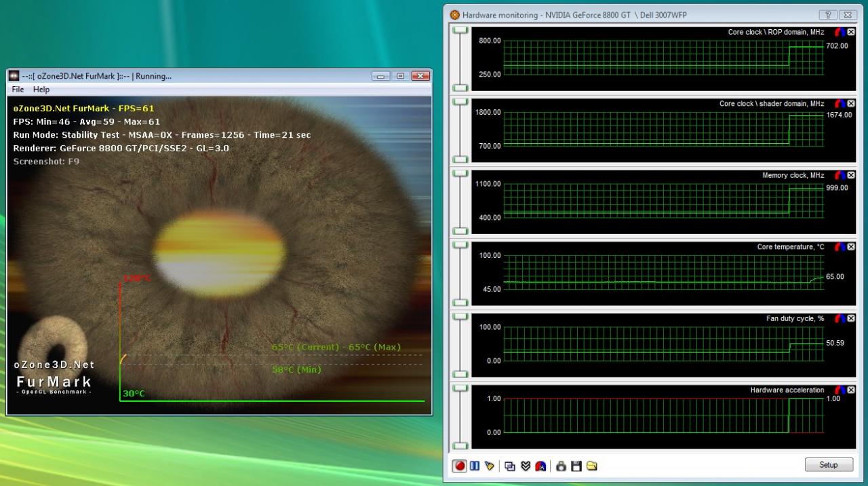Click the 'Renderer: GeForce 8800 GT' line

coord(121,148)
